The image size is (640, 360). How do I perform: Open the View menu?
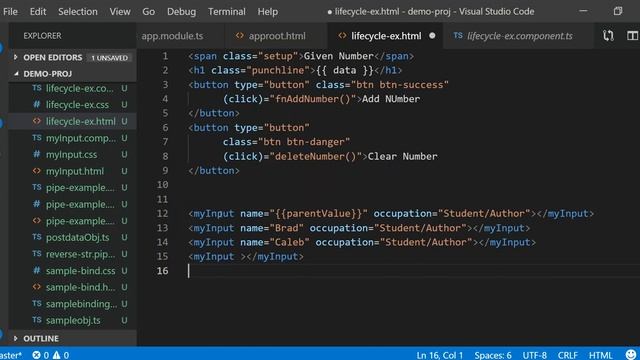(120, 11)
